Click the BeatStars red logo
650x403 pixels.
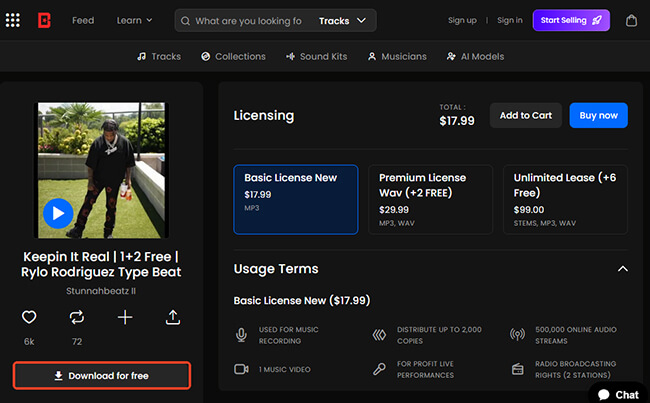[45, 20]
